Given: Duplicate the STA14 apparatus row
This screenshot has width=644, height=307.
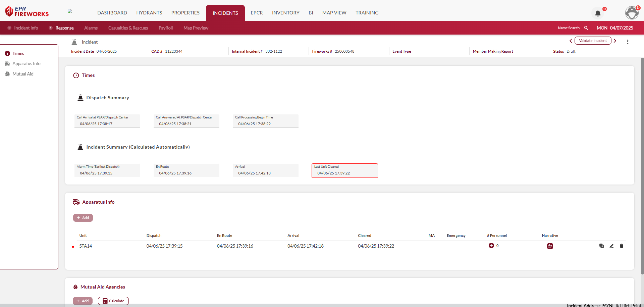Looking at the screenshot, I should click(x=601, y=246).
